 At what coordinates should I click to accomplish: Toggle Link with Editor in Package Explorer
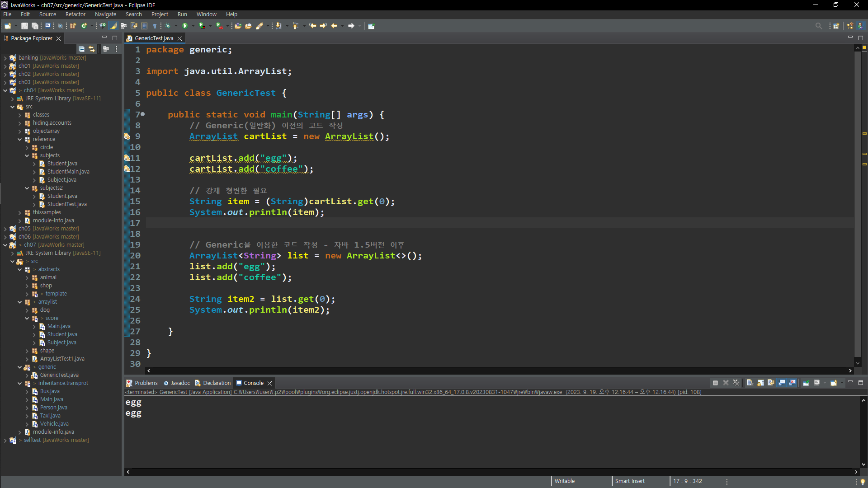[92, 49]
